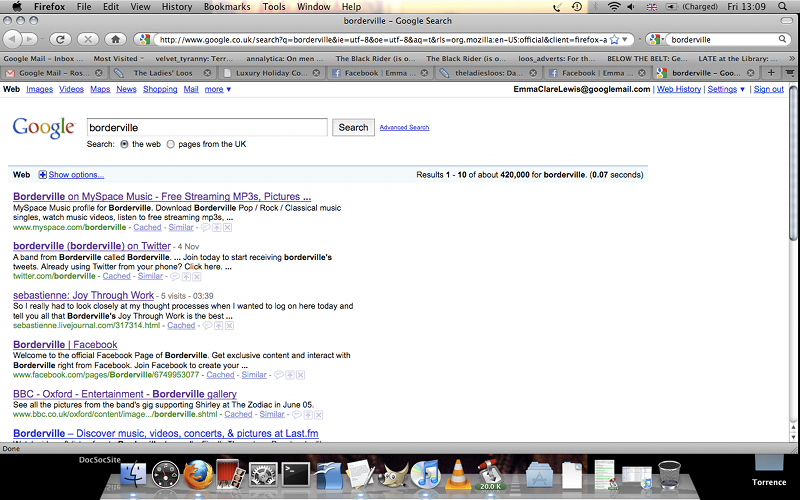Open the Advanced Search link
800x500 pixels.
(x=404, y=128)
